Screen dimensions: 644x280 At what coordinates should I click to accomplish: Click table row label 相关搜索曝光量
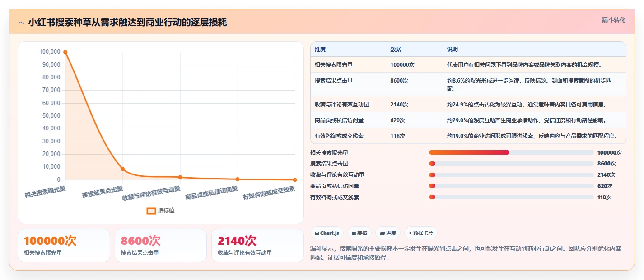[x=334, y=65]
